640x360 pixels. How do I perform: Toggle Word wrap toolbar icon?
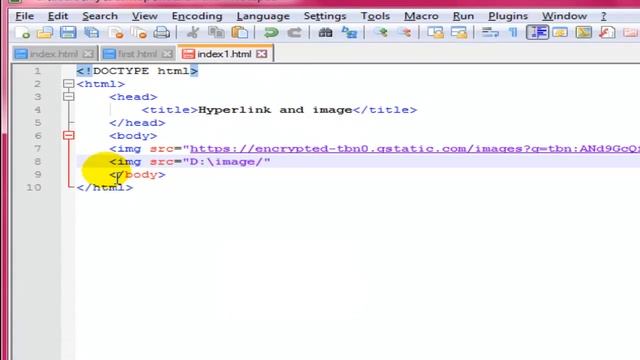[490, 32]
